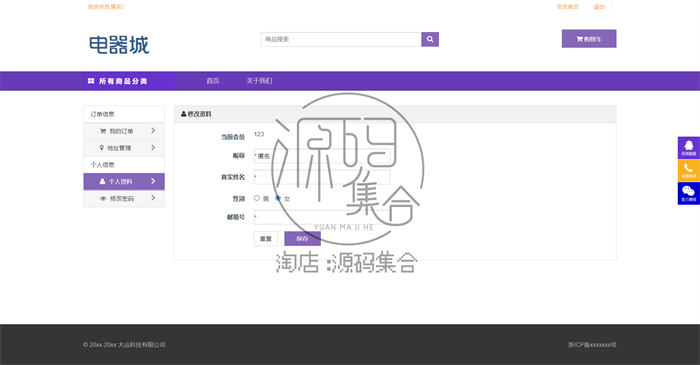Click the 浙ICP备 record text in footer
Image resolution: width=700 pixels, height=365 pixels.
click(592, 344)
